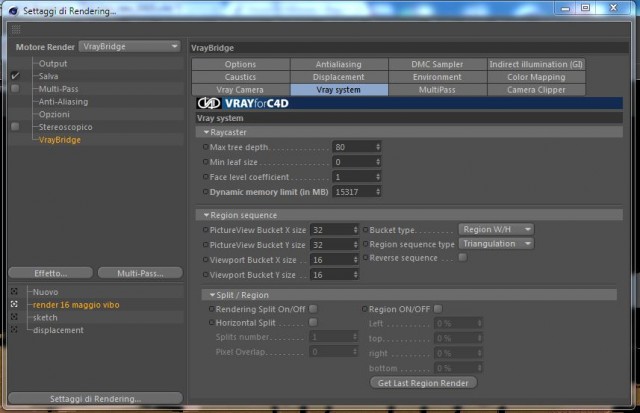Switch to the Antialiasing tab

pyautogui.click(x=339, y=64)
